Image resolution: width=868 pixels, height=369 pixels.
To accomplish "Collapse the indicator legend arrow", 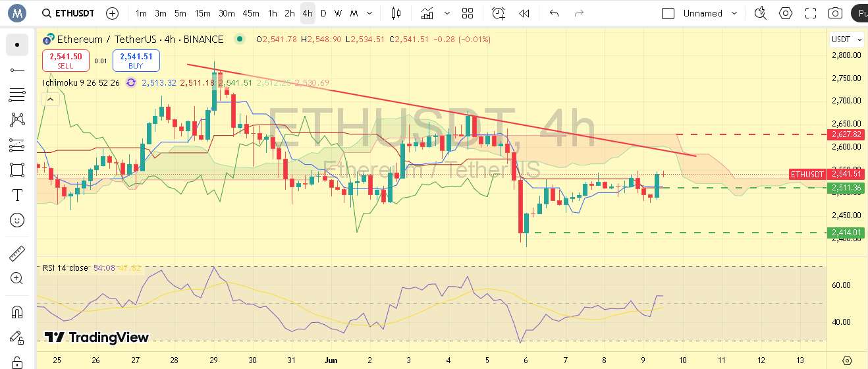I will coord(50,99).
